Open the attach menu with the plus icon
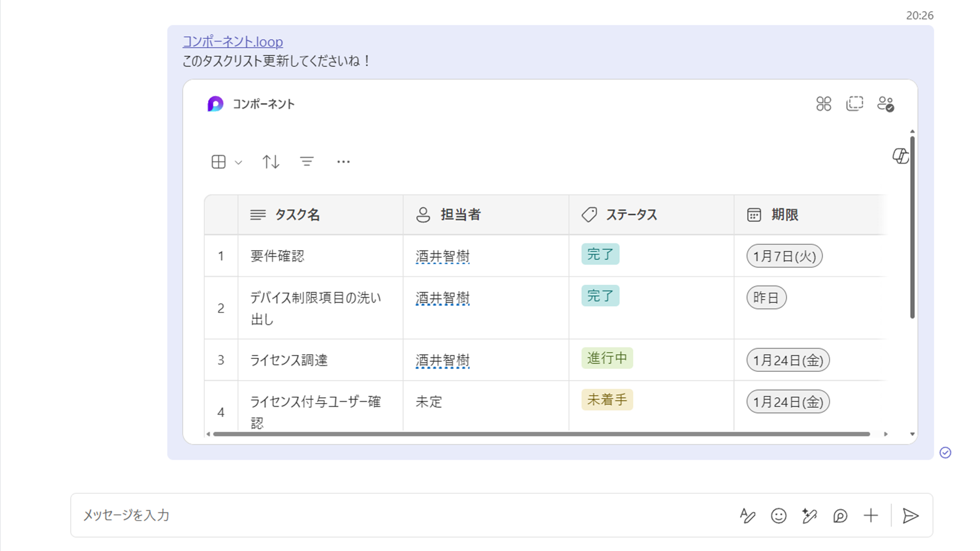 click(x=871, y=516)
